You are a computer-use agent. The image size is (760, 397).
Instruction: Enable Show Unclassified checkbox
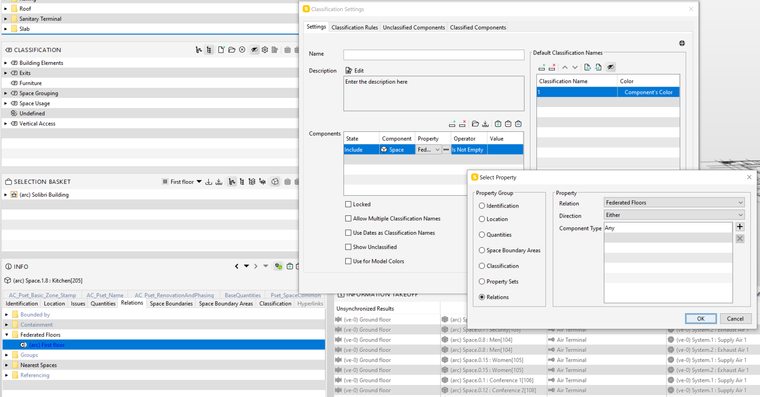pyautogui.click(x=348, y=247)
